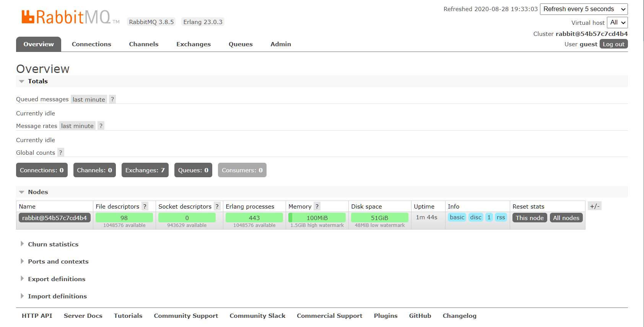The image size is (644, 327).
Task: Open node rabbit@54b57c7cd4b4 details
Action: point(54,218)
